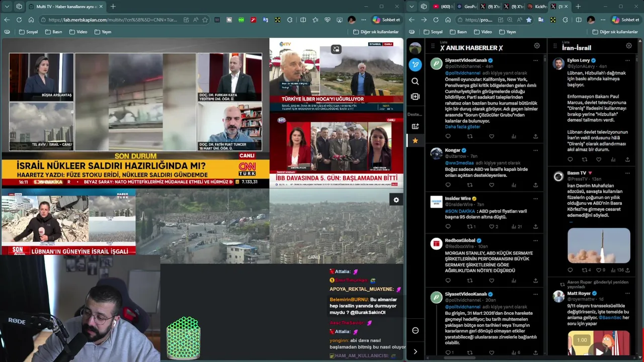Remove favorite star in right browser address bar

[529, 20]
